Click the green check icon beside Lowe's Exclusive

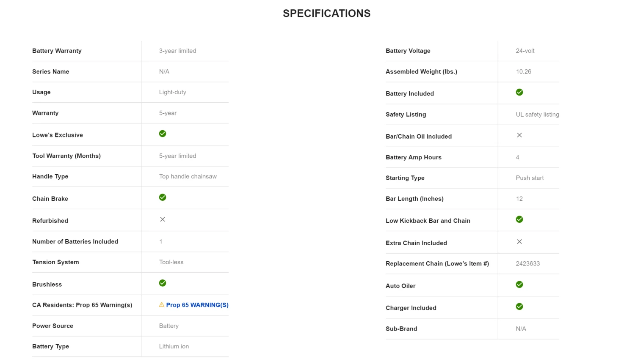(163, 134)
